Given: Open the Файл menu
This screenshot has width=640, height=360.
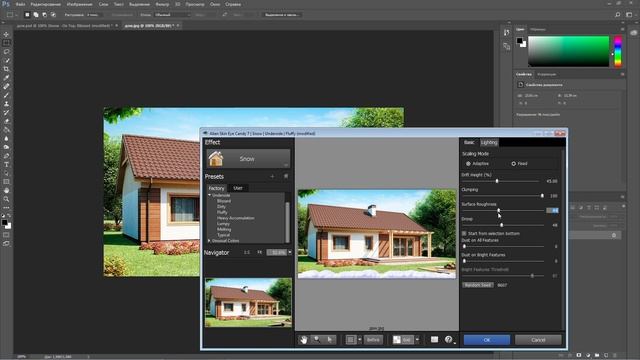Looking at the screenshot, I should 20,4.
